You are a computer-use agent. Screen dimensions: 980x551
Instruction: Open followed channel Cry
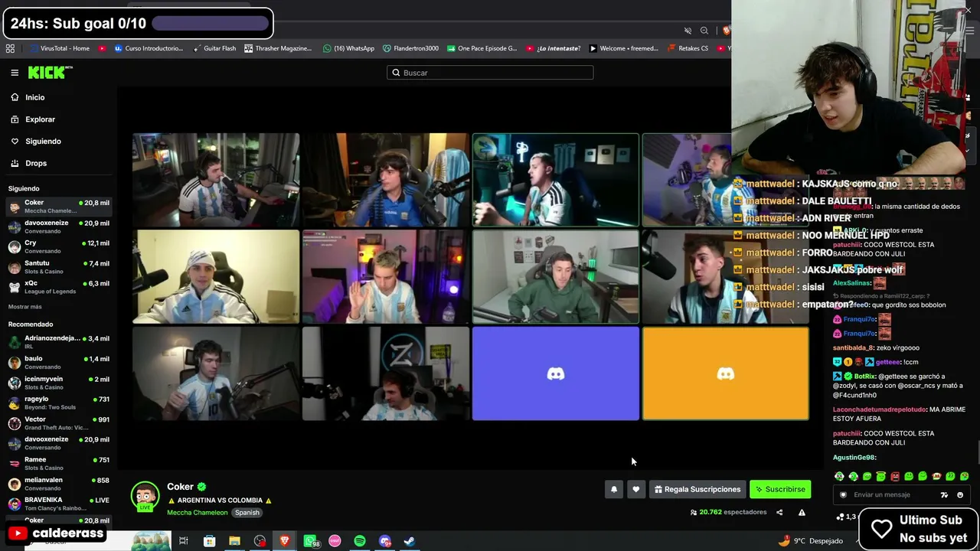(x=58, y=246)
